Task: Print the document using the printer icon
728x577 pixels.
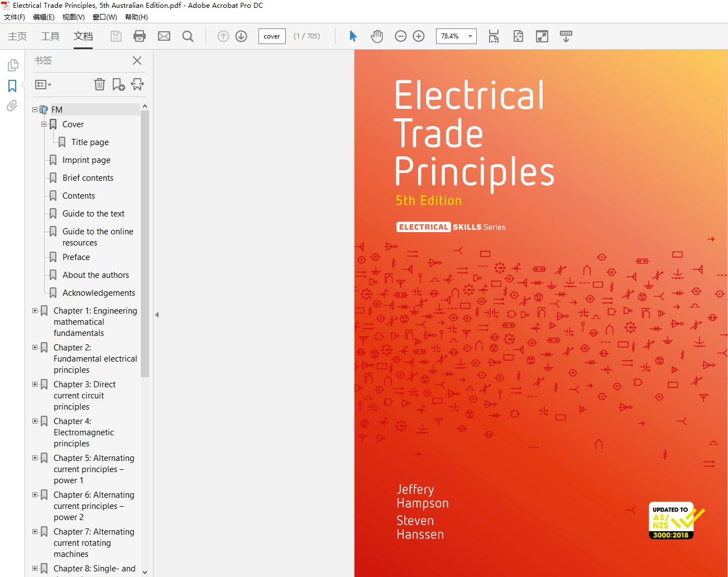Action: pos(140,36)
